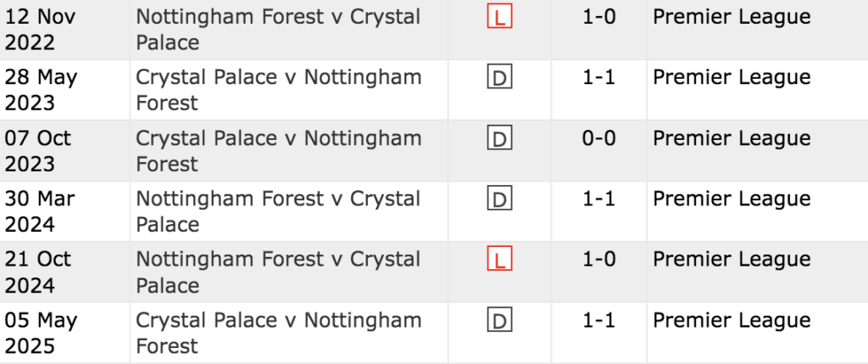Open the 28 May 2023 Crystal Palace fixture
868x364 pixels.
tap(278, 90)
